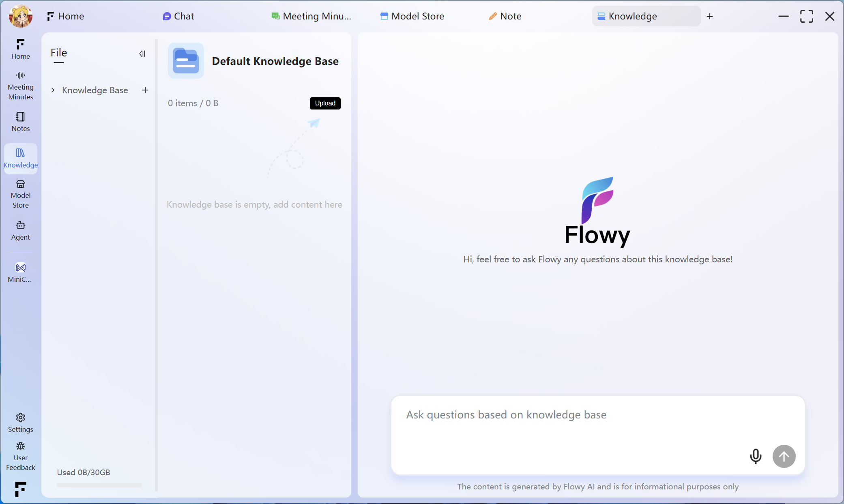Open Model Store sidebar icon

pyautogui.click(x=20, y=194)
